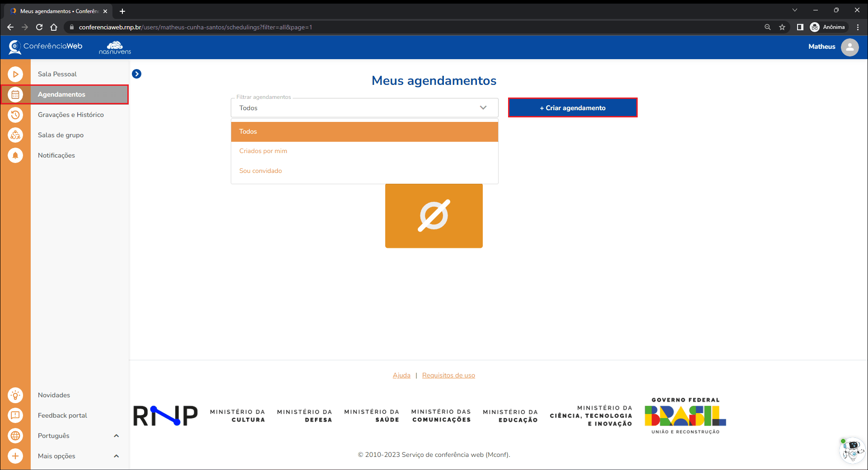Image resolution: width=868 pixels, height=470 pixels.
Task: Open the 'Requisitos de uso' link
Action: click(448, 375)
